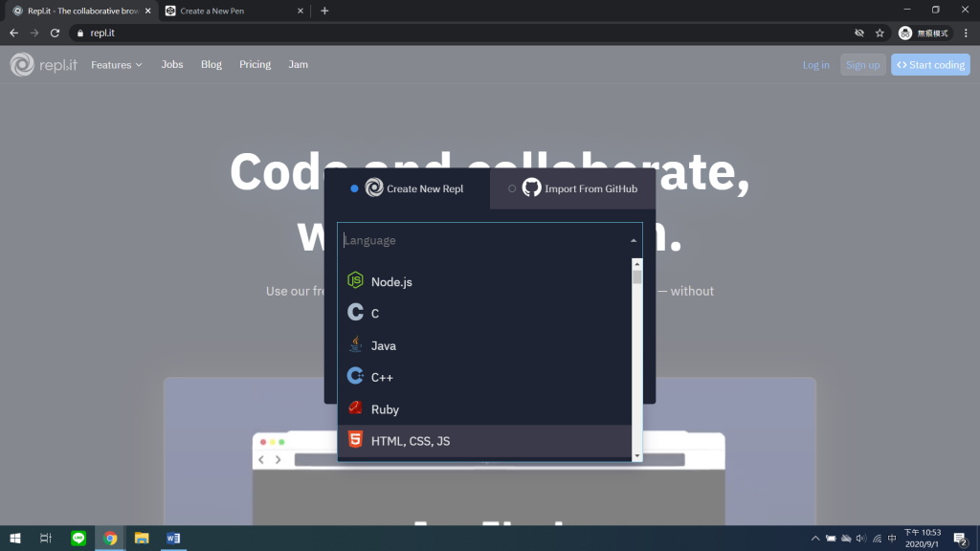Click the incognito profile icon
Screen dimensions: 980x551
pos(905,33)
